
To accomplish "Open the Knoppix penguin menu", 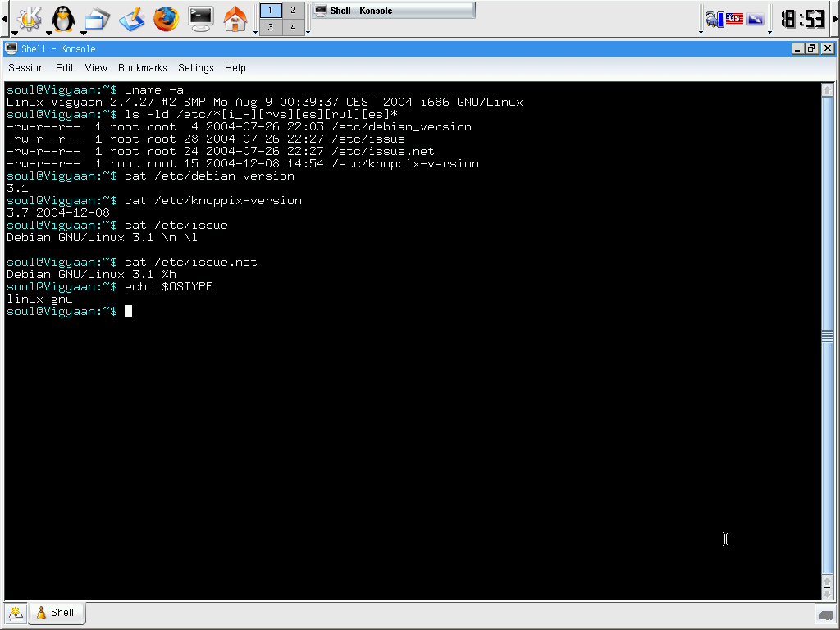I will pyautogui.click(x=62, y=18).
